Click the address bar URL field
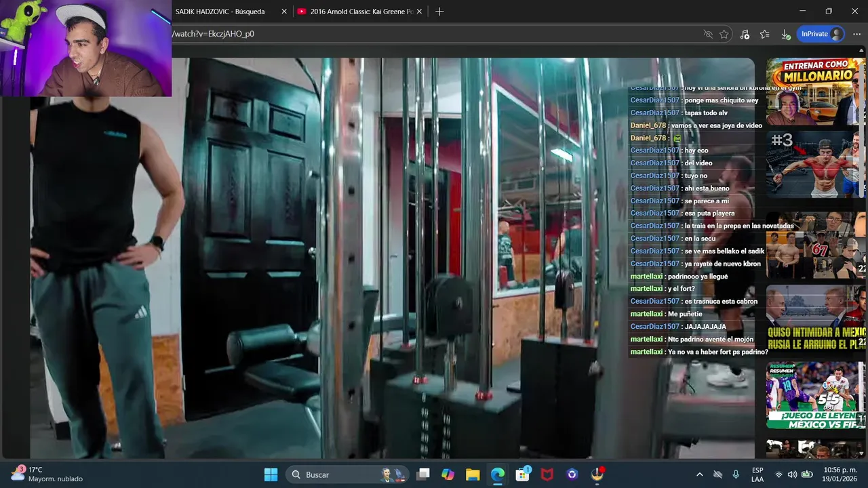The image size is (868, 488). pos(434,34)
